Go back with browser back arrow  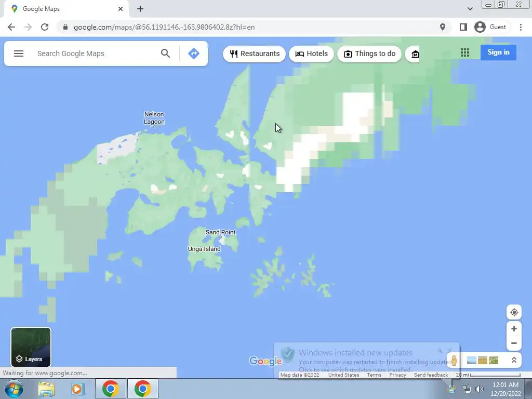[11, 27]
